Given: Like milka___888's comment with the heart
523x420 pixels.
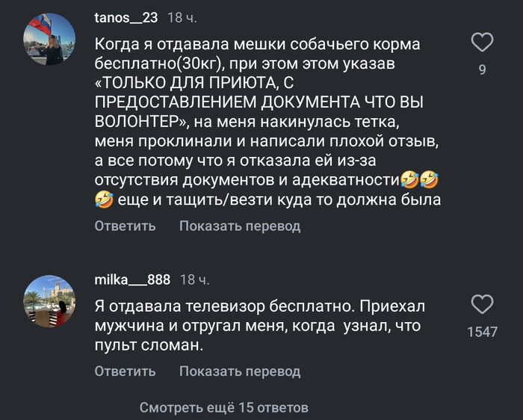Looking at the screenshot, I should [x=483, y=304].
